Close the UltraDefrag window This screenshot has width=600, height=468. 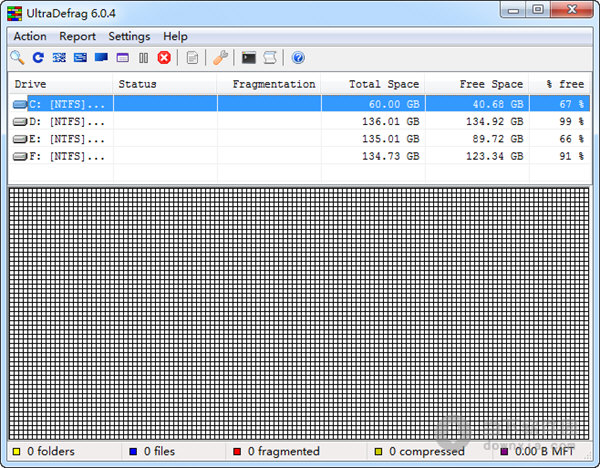pyautogui.click(x=572, y=10)
